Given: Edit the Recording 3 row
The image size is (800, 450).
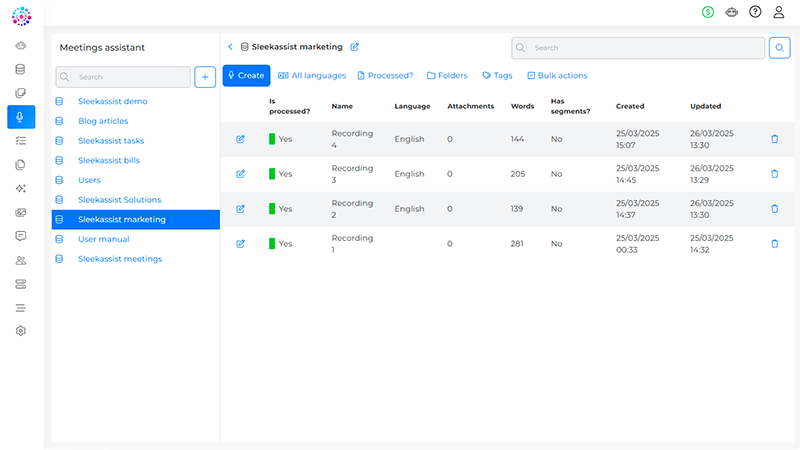Looking at the screenshot, I should tap(240, 174).
